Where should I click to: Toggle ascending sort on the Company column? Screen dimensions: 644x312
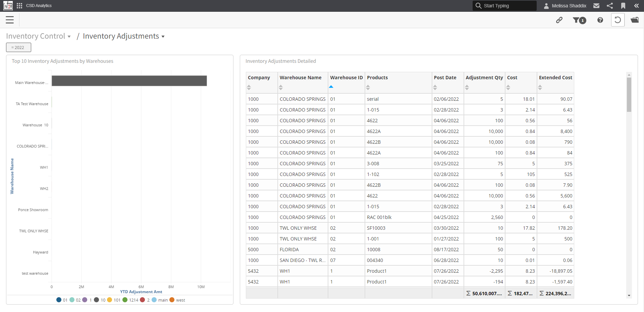[249, 87]
